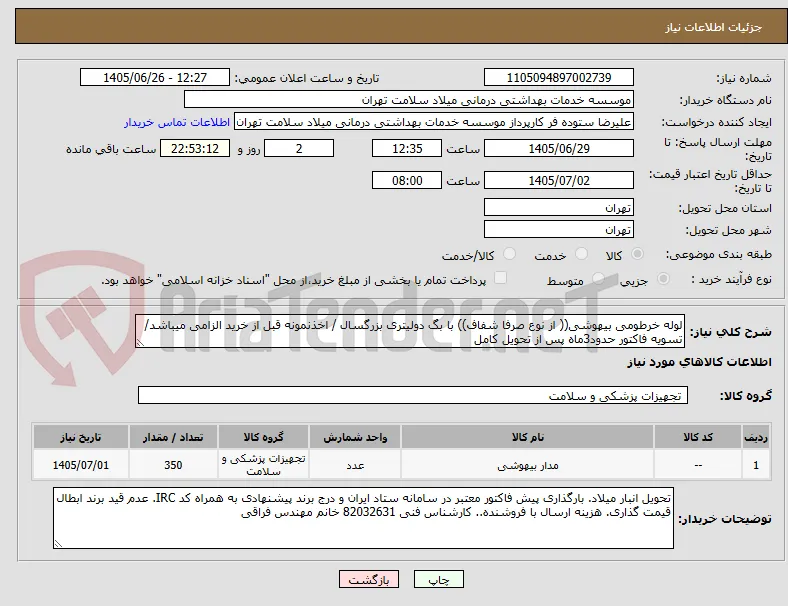The width and height of the screenshot is (788, 606).
Task: Click goods group field تجهیزات پزشکی و سلامت
Action: coord(413,395)
